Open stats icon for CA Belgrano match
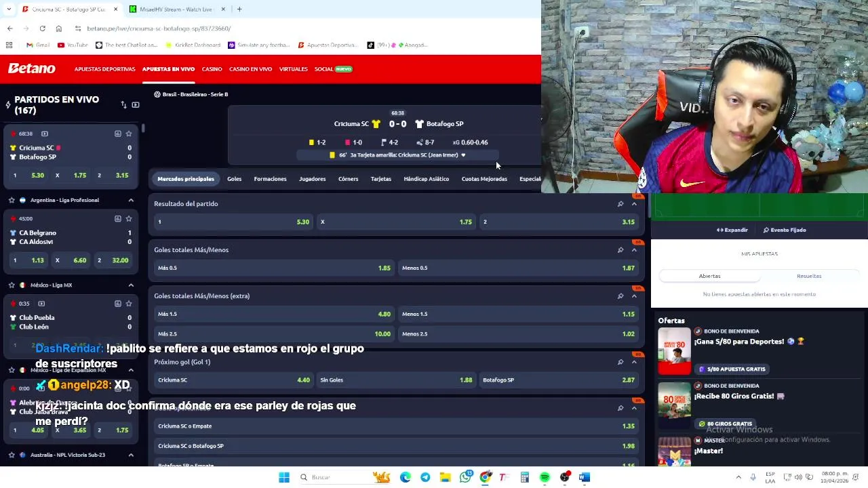This screenshot has height=488, width=868. [x=117, y=218]
